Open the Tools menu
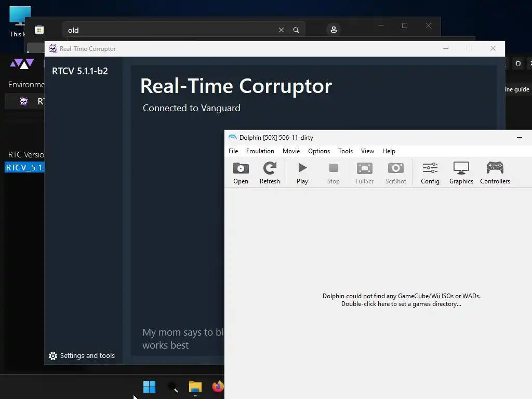Screen dimensions: 532x399 tap(345, 151)
